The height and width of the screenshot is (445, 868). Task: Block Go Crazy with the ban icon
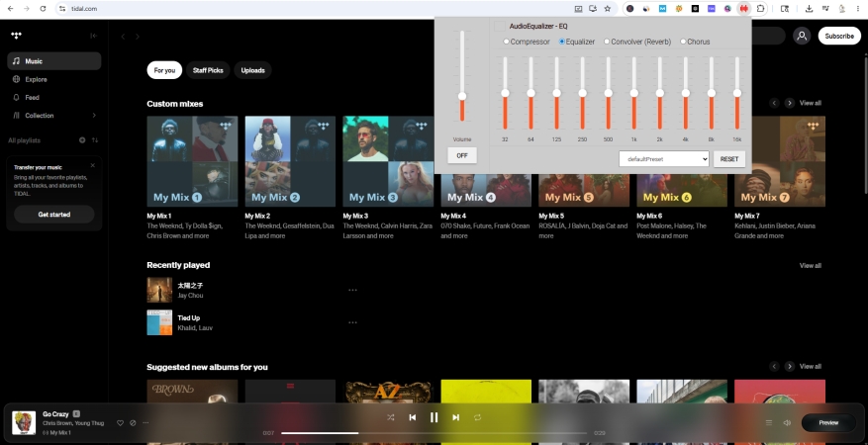coord(133,423)
